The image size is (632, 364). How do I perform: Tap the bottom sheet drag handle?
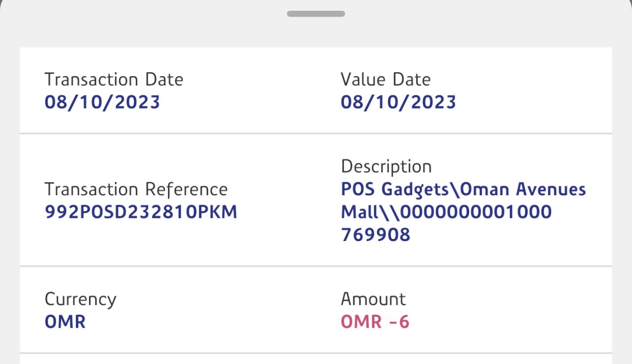316,14
